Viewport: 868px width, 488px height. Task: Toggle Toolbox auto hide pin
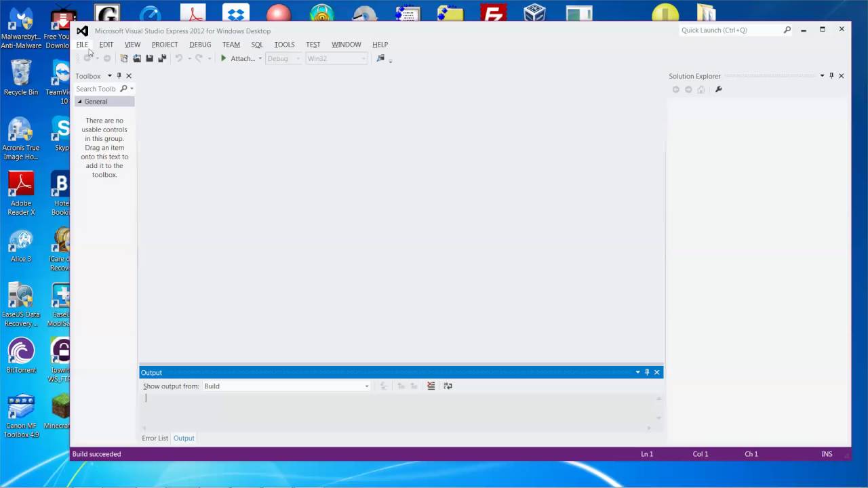coord(119,76)
